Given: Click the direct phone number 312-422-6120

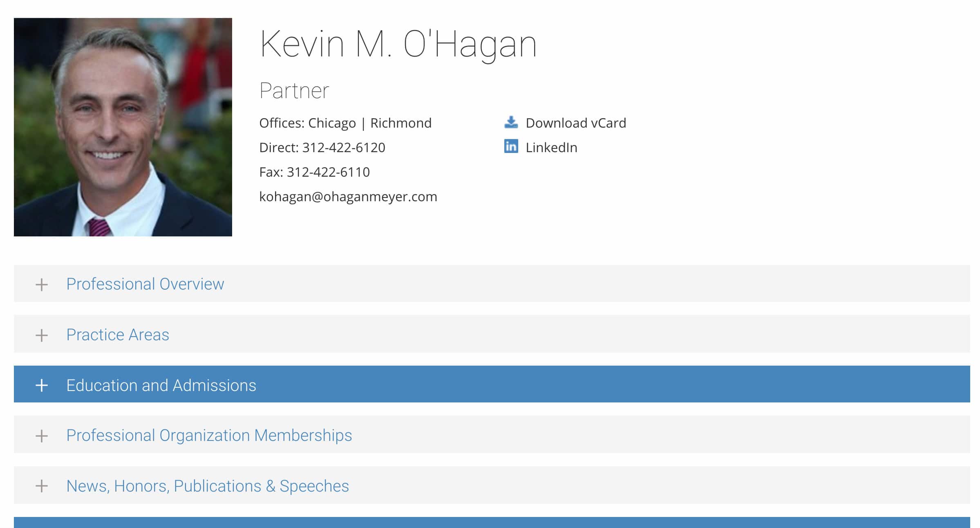Looking at the screenshot, I should (x=344, y=148).
